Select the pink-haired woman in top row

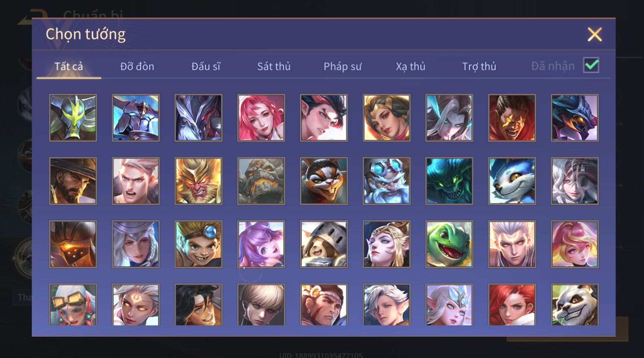coord(261,118)
